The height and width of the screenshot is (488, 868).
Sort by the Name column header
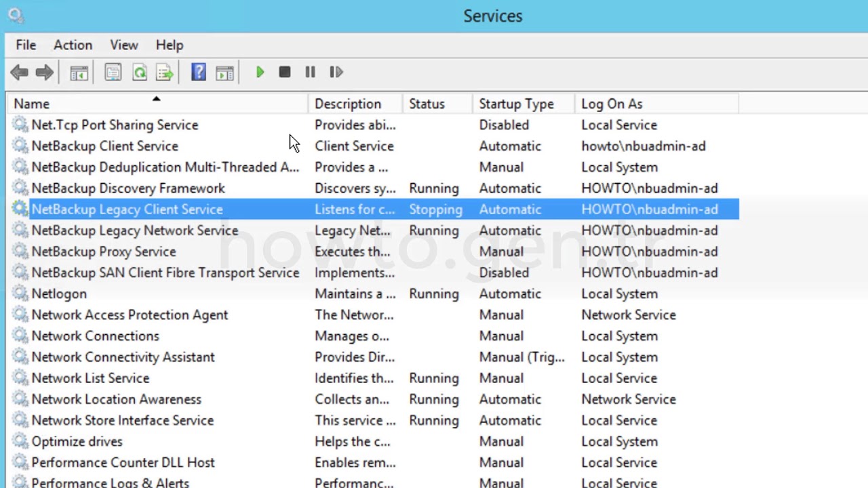157,104
